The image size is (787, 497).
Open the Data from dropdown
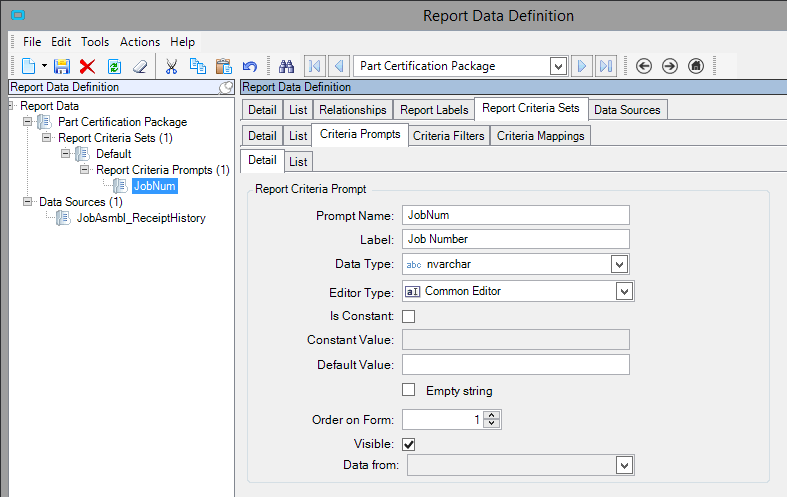click(625, 465)
